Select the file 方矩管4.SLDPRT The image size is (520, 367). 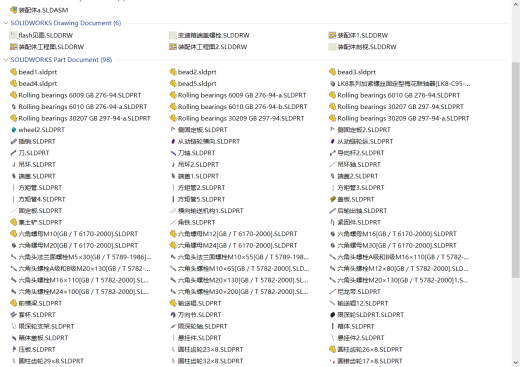pyautogui.click(x=42, y=199)
